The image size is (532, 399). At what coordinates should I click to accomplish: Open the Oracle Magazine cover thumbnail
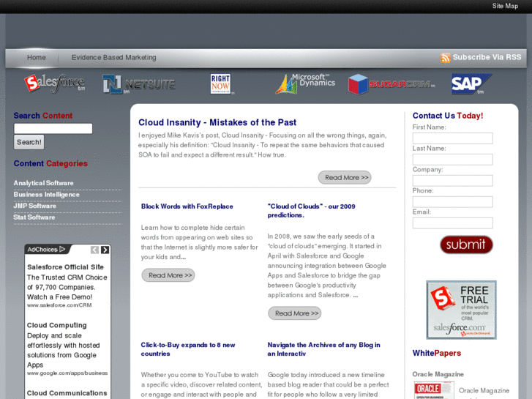(x=434, y=390)
